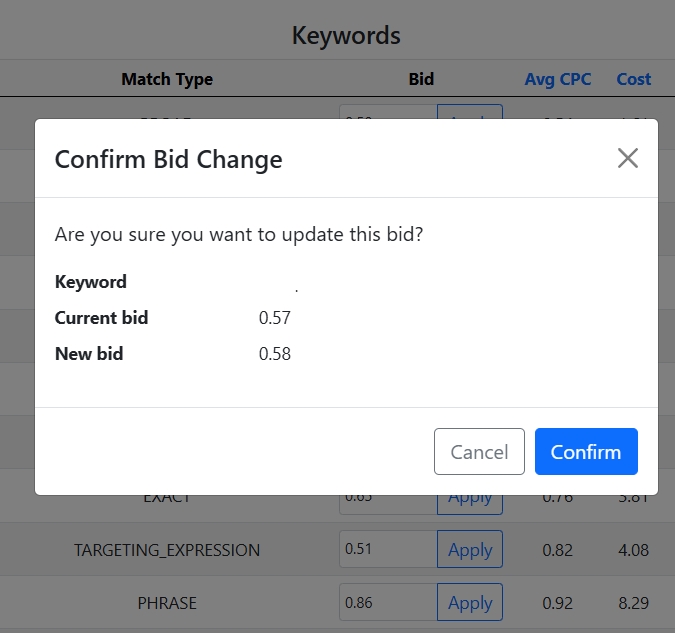Viewport: 675px width, 633px height.
Task: Click the 0.51 bid input field
Action: (x=388, y=550)
